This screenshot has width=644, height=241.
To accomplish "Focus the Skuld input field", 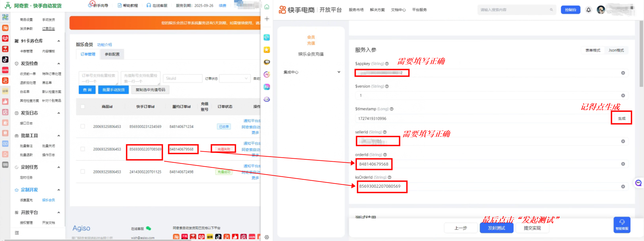I will coord(183,78).
